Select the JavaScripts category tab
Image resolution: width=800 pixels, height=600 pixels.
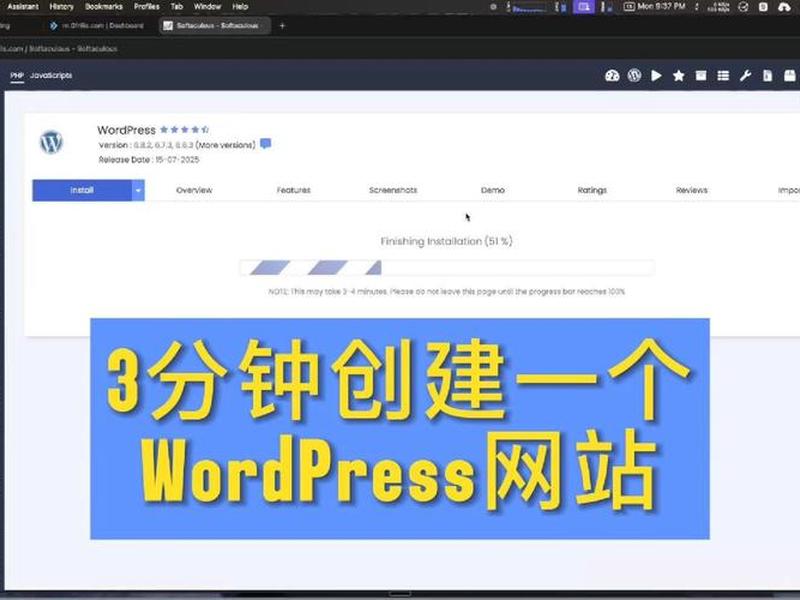pos(51,76)
